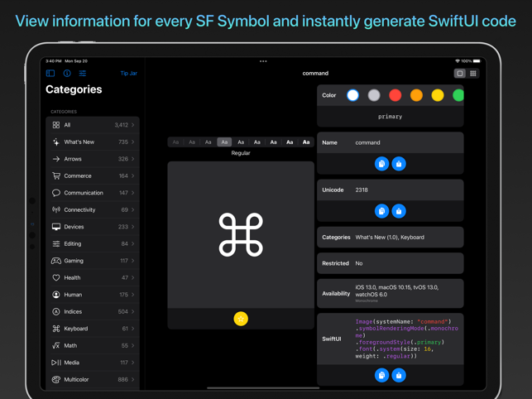Image resolution: width=532 pixels, height=399 pixels.
Task: Open the sliders settings icon
Action: (83, 73)
